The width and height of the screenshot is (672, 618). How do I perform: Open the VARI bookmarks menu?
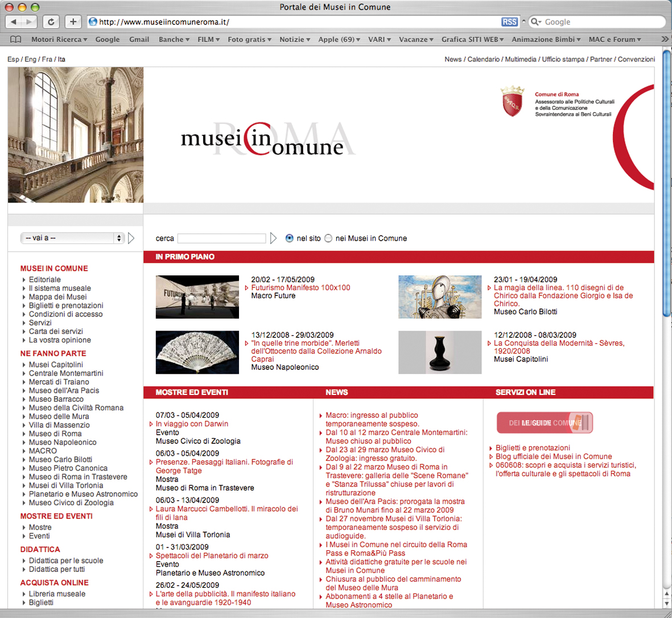point(380,39)
